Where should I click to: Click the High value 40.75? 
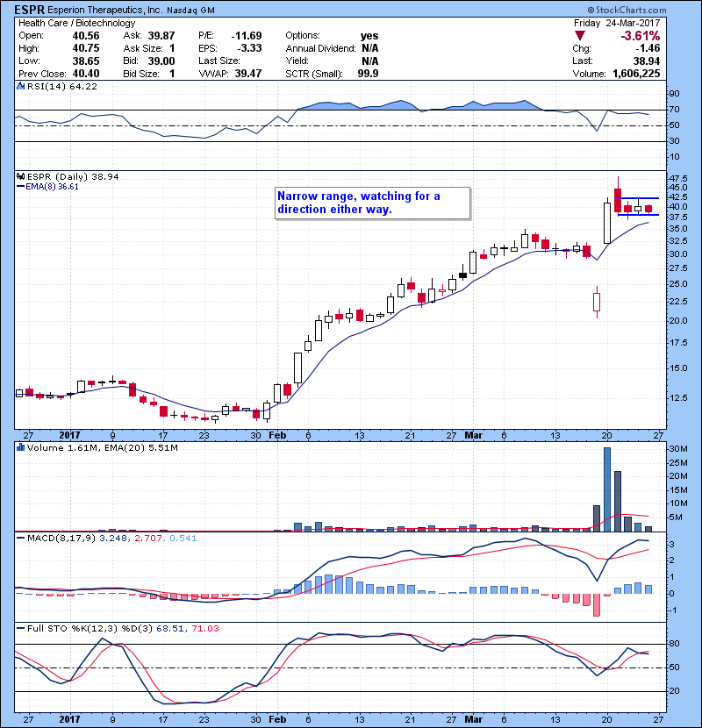coord(86,48)
